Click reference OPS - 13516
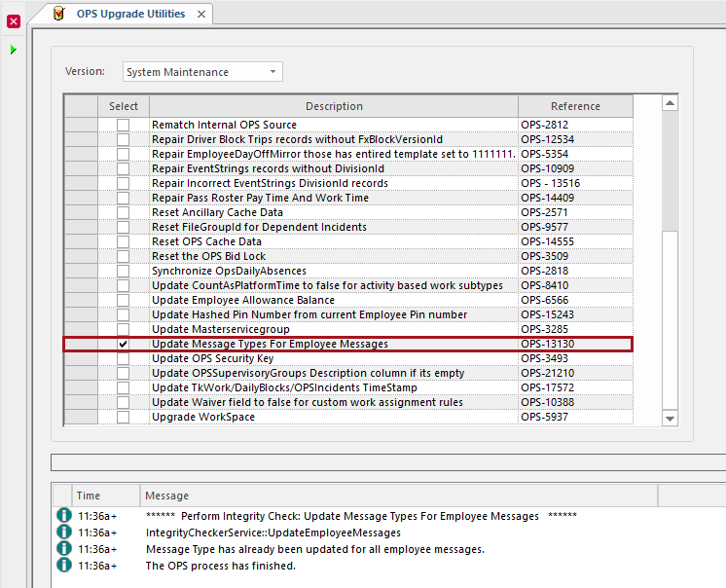Viewport: 726px width, 588px height. [550, 183]
